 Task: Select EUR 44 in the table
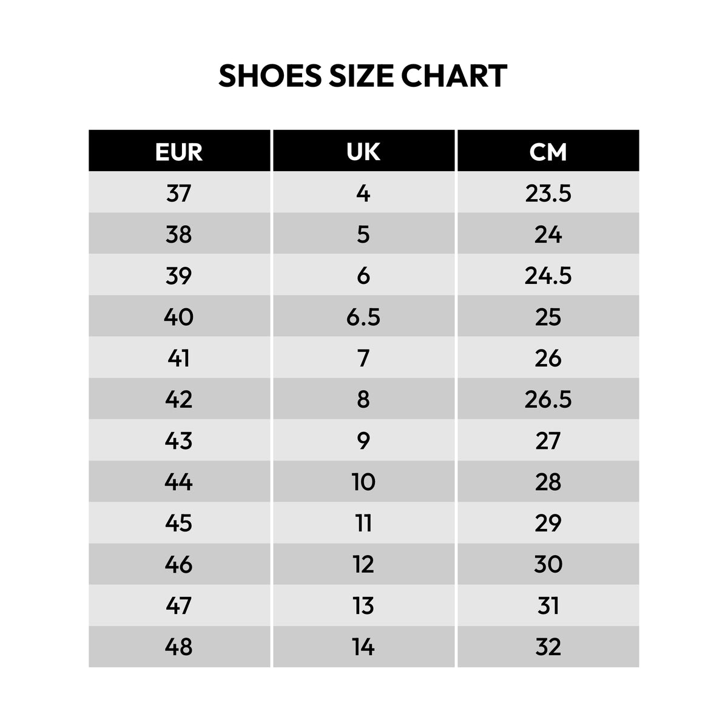point(179,482)
